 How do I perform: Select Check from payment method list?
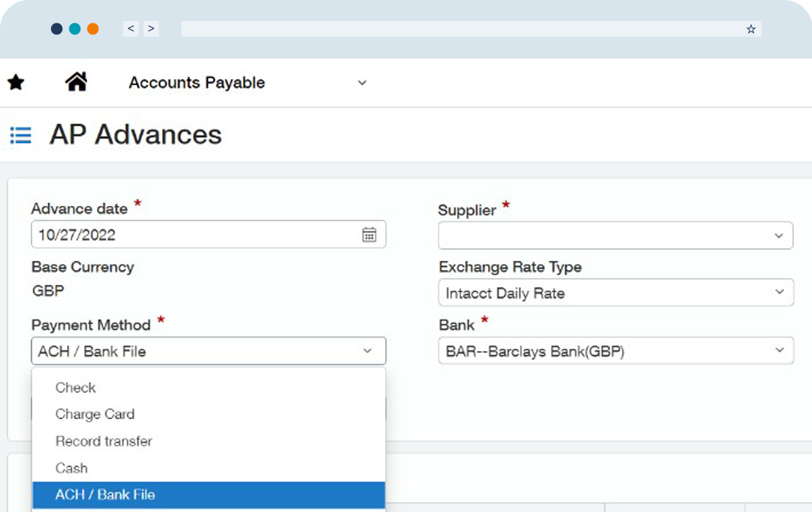click(76, 388)
